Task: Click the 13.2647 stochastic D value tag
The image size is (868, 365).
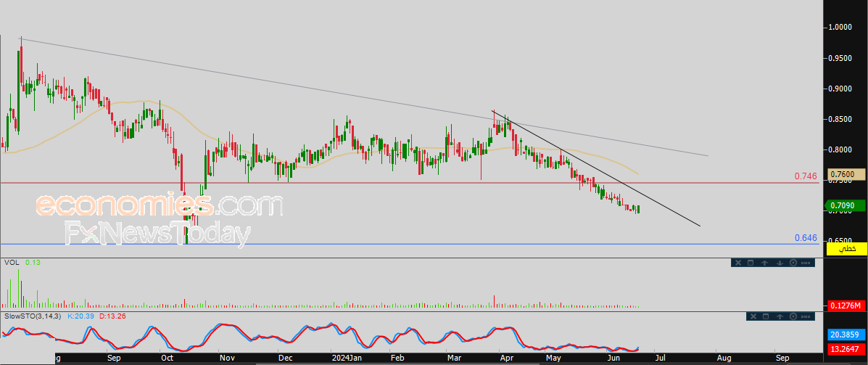Action: coord(846,349)
